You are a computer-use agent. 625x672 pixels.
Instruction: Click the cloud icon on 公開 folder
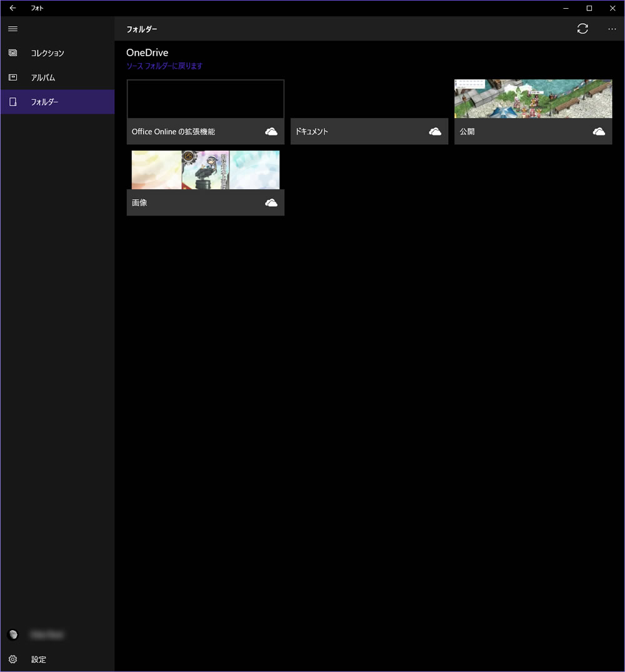click(599, 131)
